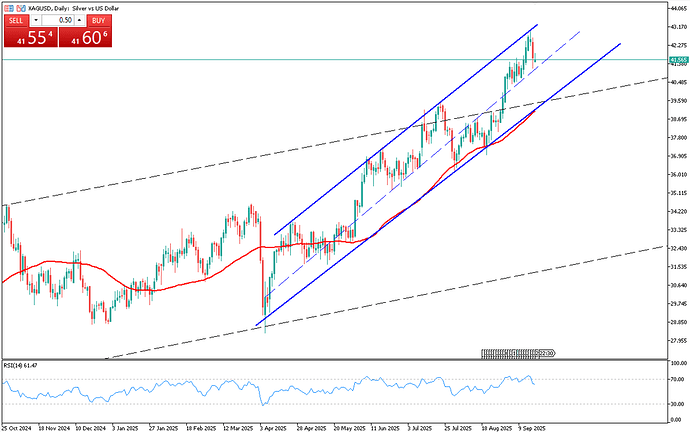Viewport: 690px width, 432px height.
Task: Click the 11 Jun 2025 date label
Action: pyautogui.click(x=385, y=428)
